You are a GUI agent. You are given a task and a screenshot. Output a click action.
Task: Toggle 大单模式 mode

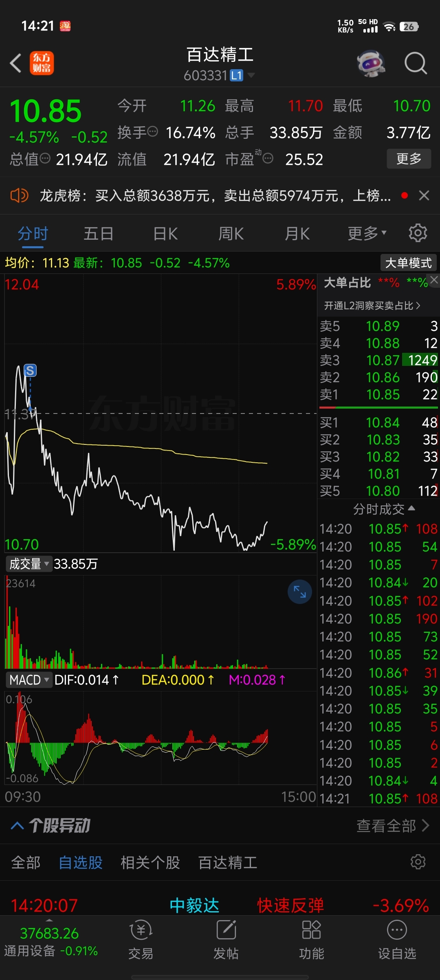pyautogui.click(x=408, y=263)
